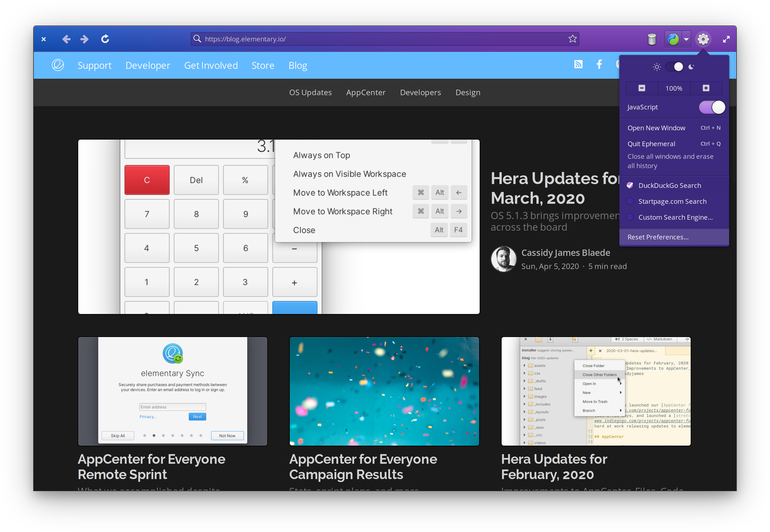Expand the browser chooser dropdown arrow
This screenshot has width=770, height=532.
coord(686,39)
